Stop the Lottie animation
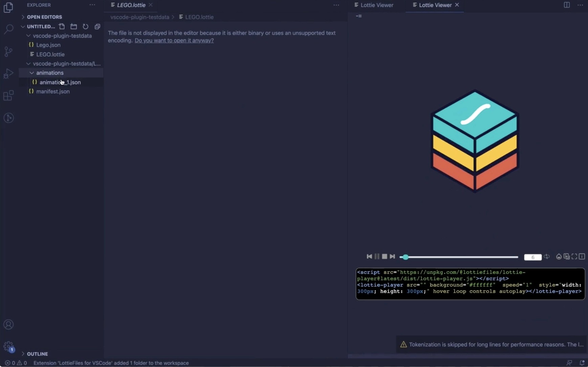 point(385,256)
